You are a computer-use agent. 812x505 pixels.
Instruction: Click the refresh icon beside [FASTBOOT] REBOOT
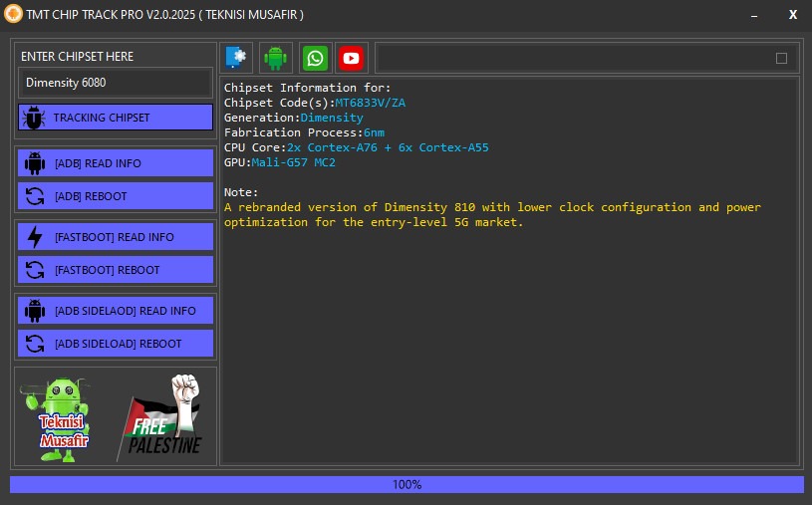click(x=35, y=270)
